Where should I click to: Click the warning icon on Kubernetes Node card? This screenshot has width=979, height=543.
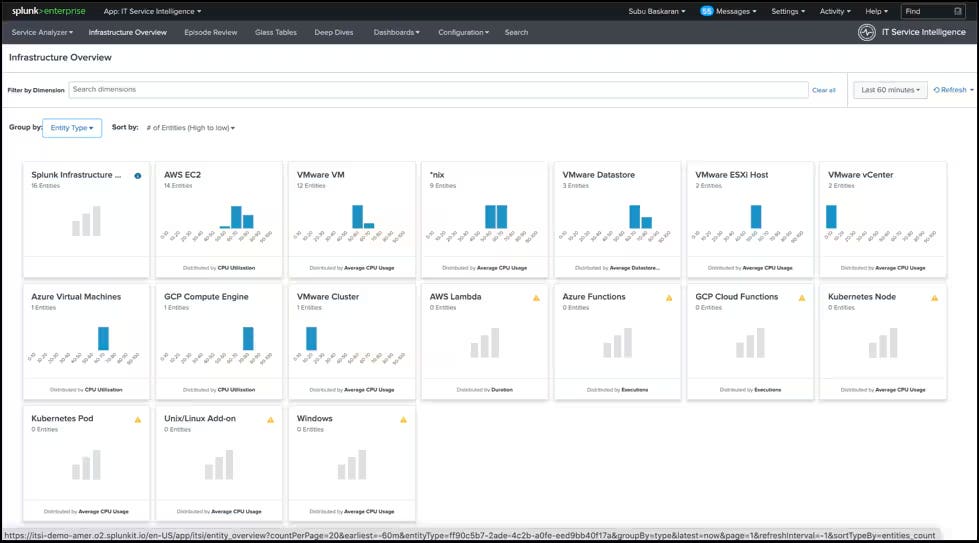(x=934, y=297)
